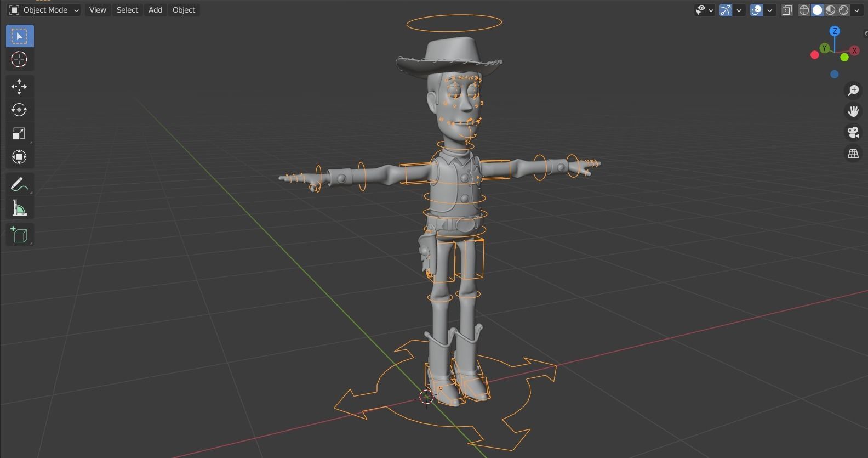Activate the 3D Cursor tool
Viewport: 868px width, 458px height.
(20, 59)
